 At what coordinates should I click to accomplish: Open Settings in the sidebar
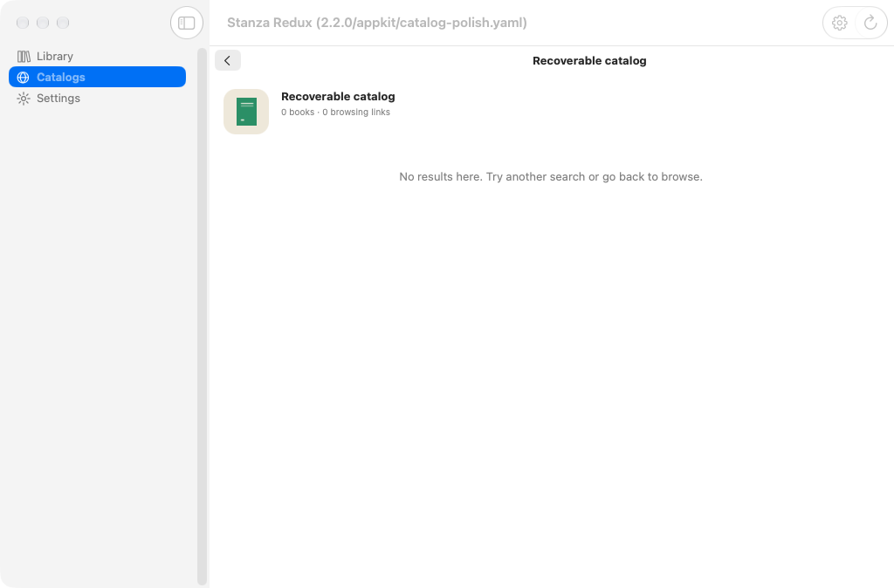point(97,98)
